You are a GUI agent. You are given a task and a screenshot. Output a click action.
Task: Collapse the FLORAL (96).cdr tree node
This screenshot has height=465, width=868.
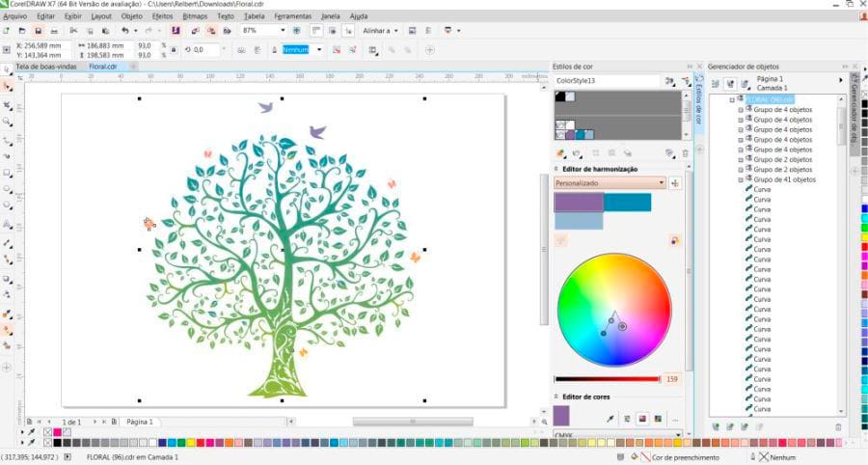tap(732, 100)
